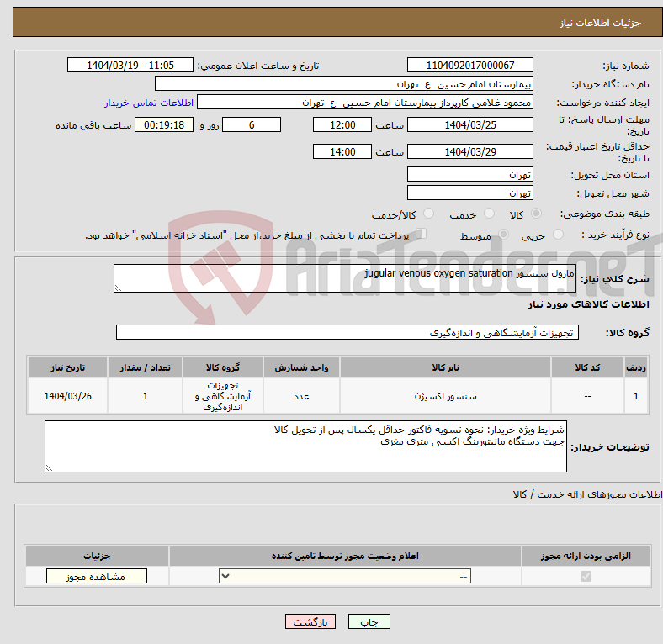Toggle the mandatory license checkbox
This screenshot has width=663, height=644.
(x=586, y=576)
